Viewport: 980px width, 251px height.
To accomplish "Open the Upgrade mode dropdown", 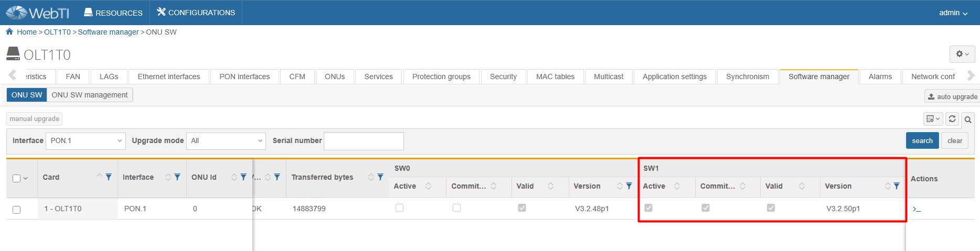I will click(226, 140).
